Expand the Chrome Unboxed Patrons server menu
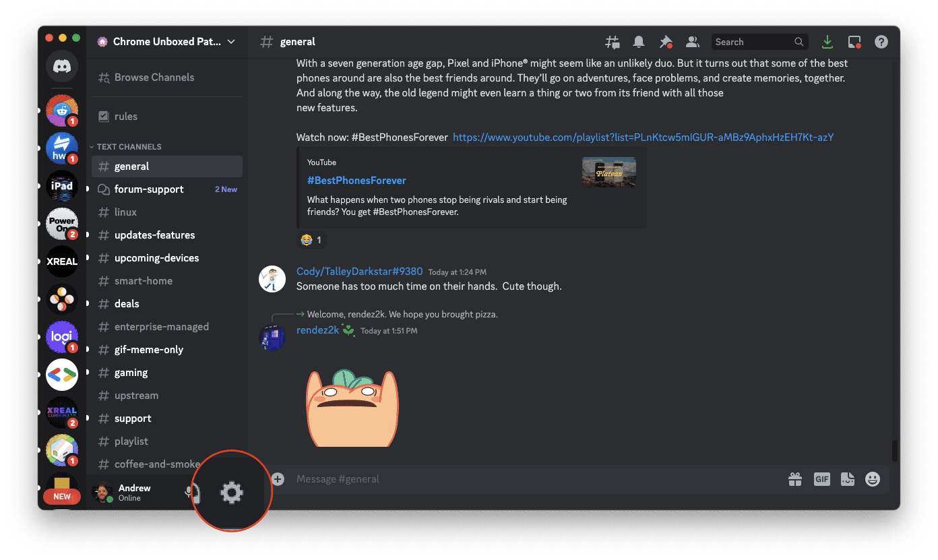Viewport: 938px width, 560px height. click(x=166, y=42)
